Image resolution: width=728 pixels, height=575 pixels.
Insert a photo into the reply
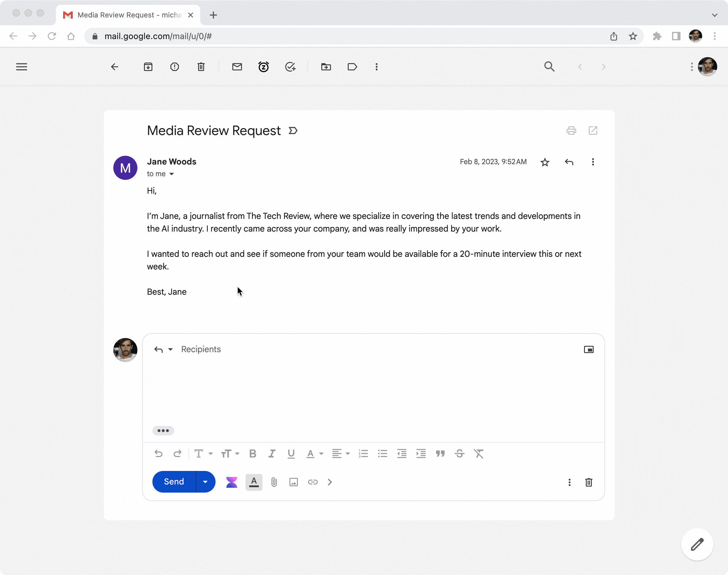(x=293, y=482)
